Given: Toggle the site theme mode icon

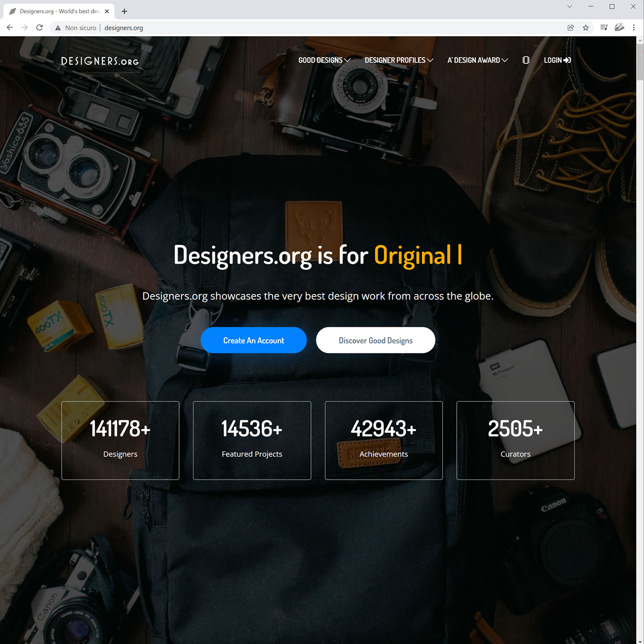Looking at the screenshot, I should [x=526, y=60].
